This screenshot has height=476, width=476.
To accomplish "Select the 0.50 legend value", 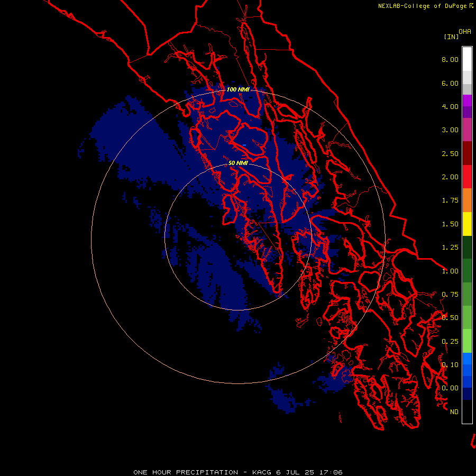I will coord(450,318).
